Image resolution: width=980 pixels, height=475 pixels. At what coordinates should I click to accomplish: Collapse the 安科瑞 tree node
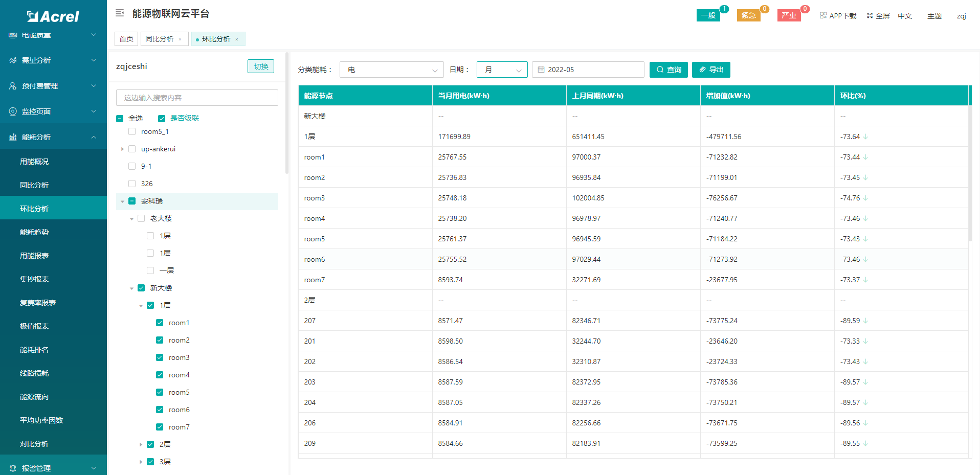[122, 201]
